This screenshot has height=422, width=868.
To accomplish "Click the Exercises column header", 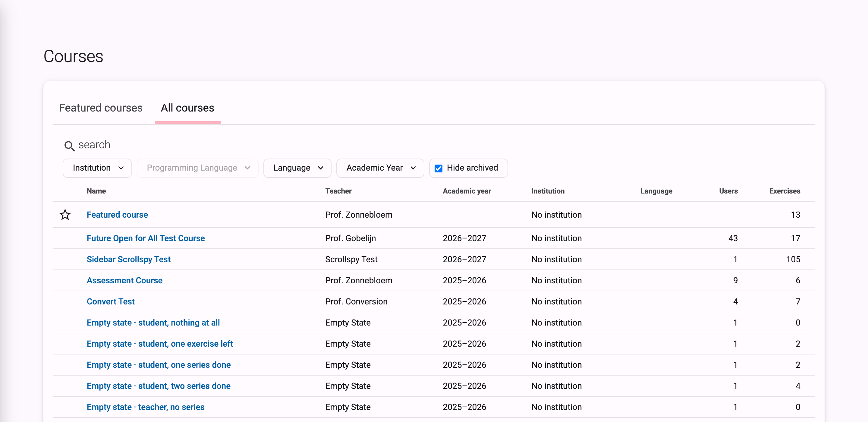I will click(x=785, y=191).
